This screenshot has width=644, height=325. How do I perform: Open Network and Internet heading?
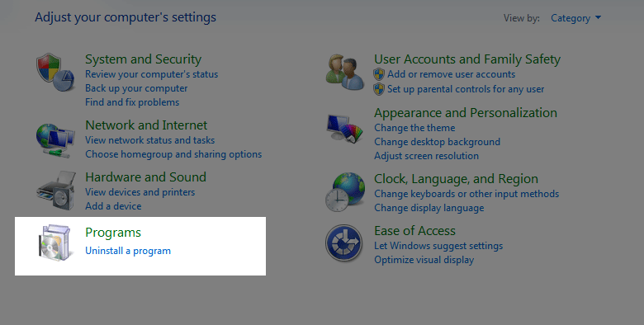(146, 125)
